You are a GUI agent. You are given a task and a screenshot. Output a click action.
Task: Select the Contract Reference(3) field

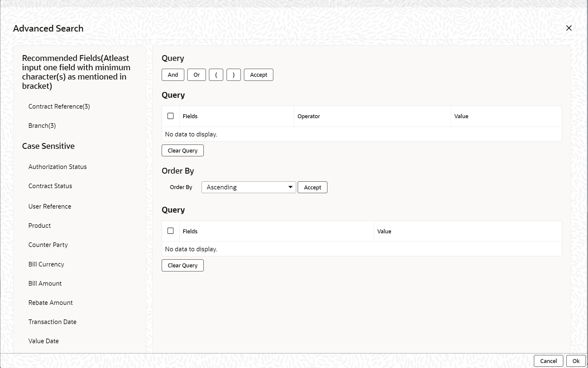click(x=59, y=106)
